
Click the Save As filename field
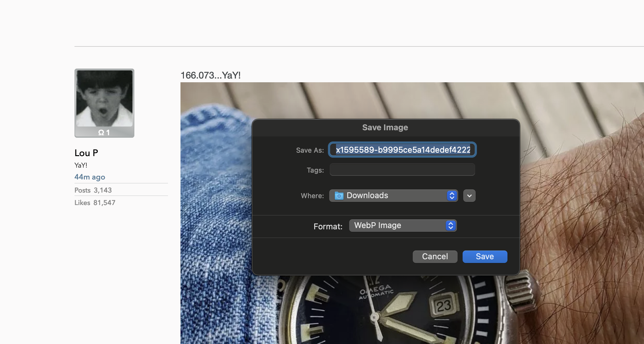pyautogui.click(x=402, y=150)
